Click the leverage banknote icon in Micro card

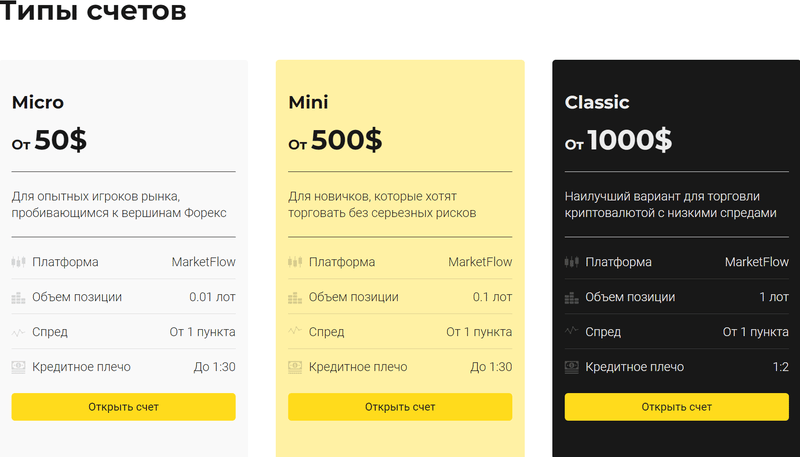tap(18, 367)
